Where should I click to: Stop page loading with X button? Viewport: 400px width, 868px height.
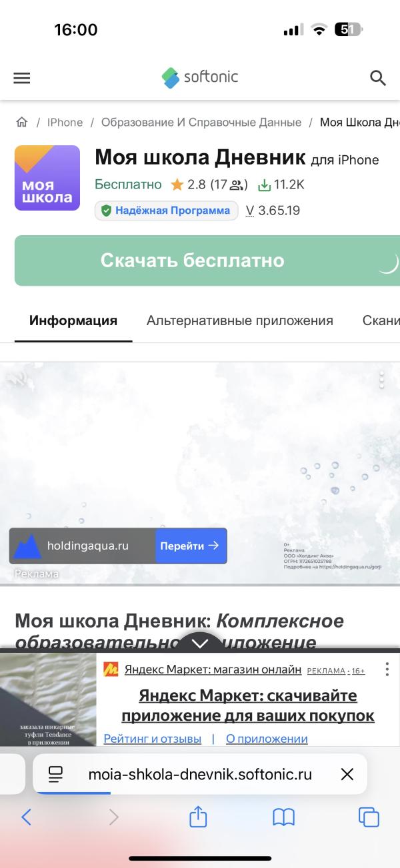tap(347, 774)
